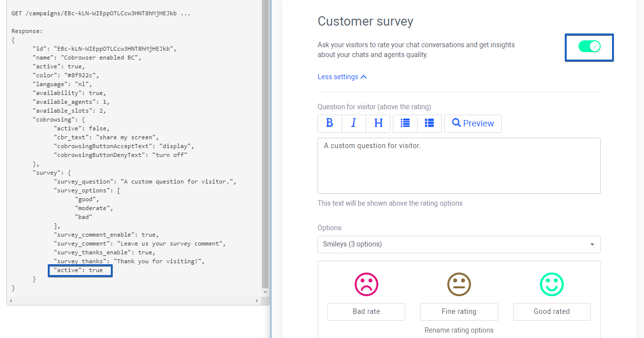The height and width of the screenshot is (338, 644).
Task: Click the "cbr_text": "share my screen" line
Action: pyautogui.click(x=107, y=137)
